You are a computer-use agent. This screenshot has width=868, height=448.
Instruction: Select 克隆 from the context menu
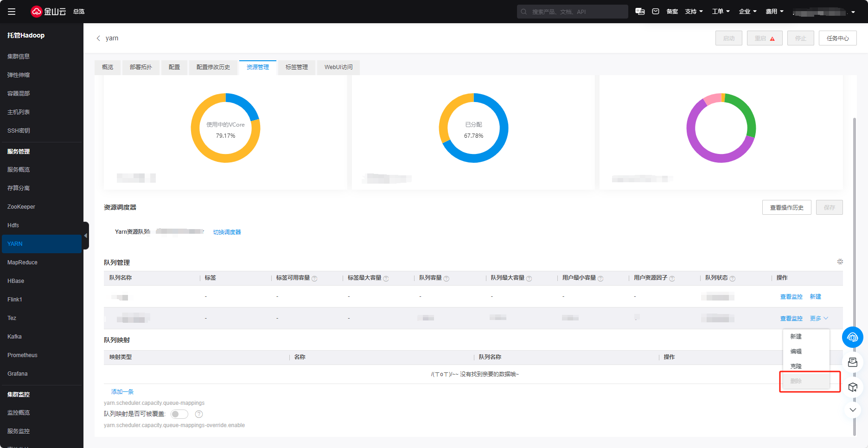tap(796, 366)
